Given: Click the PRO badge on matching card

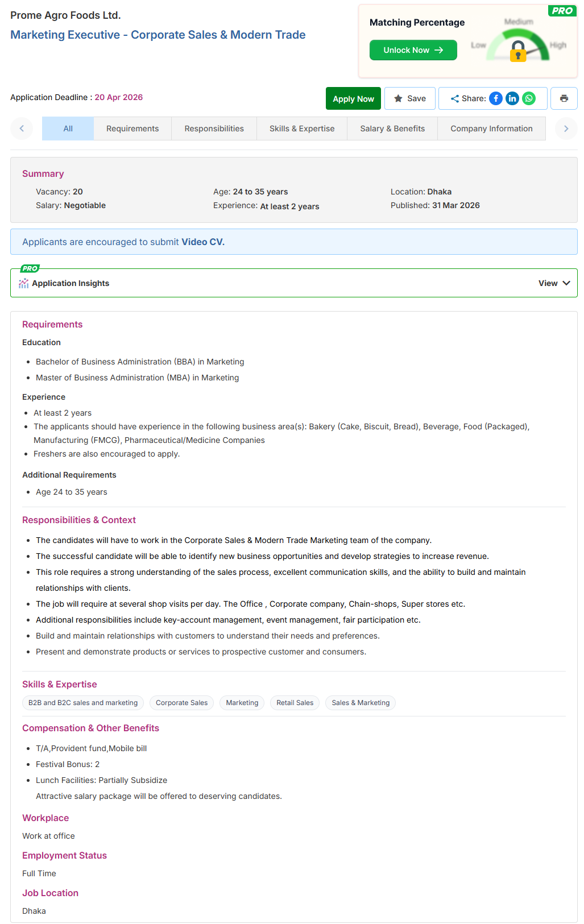Looking at the screenshot, I should 562,11.
